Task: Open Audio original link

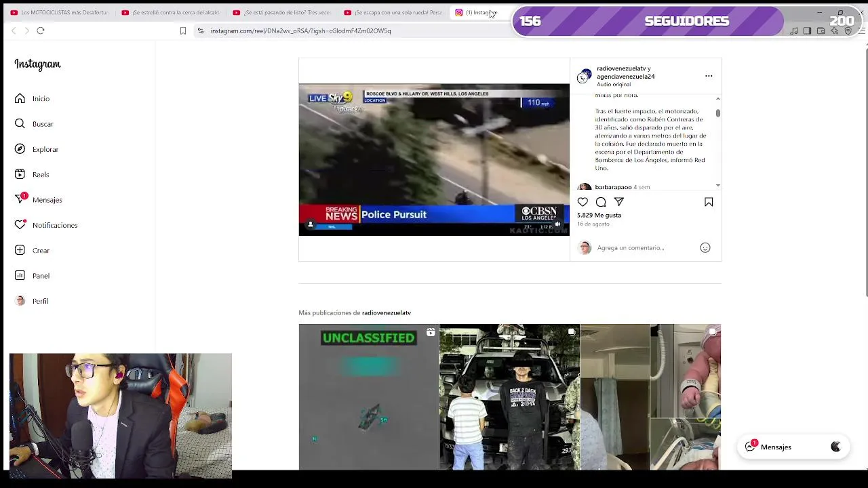Action: [x=614, y=85]
